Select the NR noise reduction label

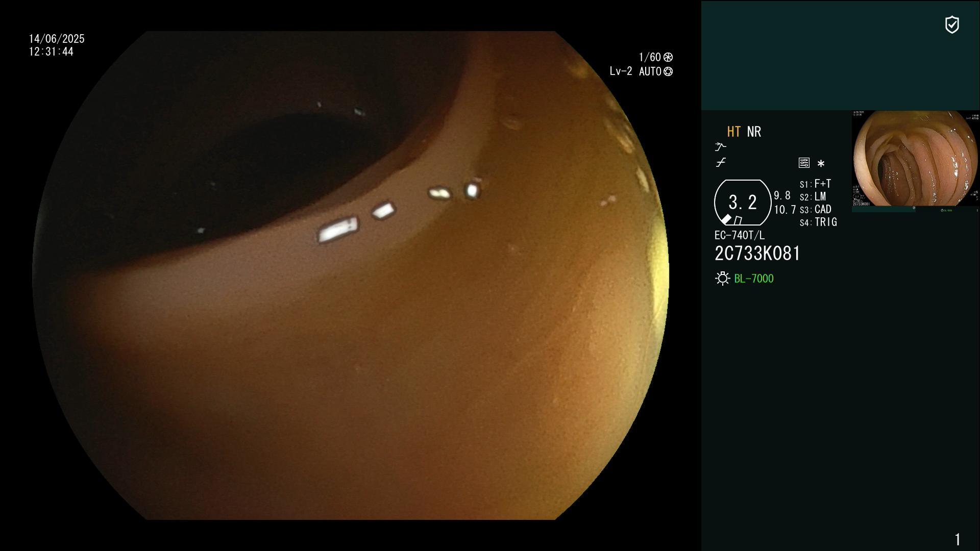(x=754, y=132)
